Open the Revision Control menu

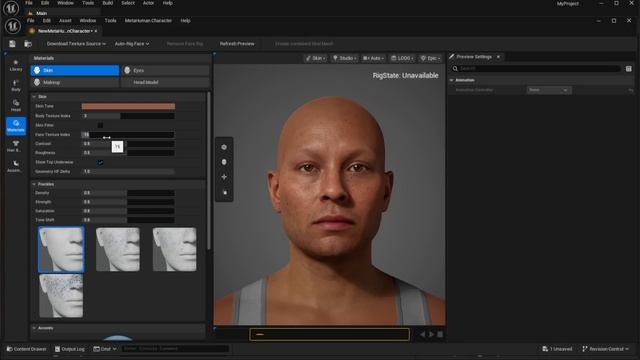(605, 349)
